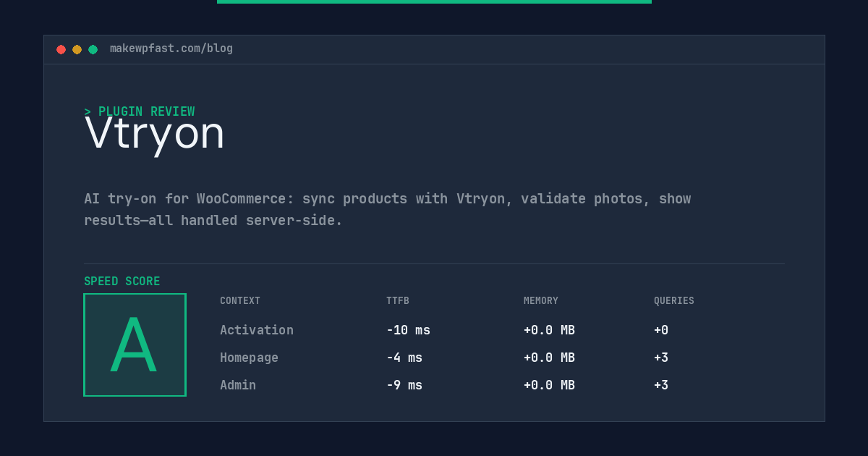Click the QUERIES column header
868x456 pixels.
pos(674,300)
